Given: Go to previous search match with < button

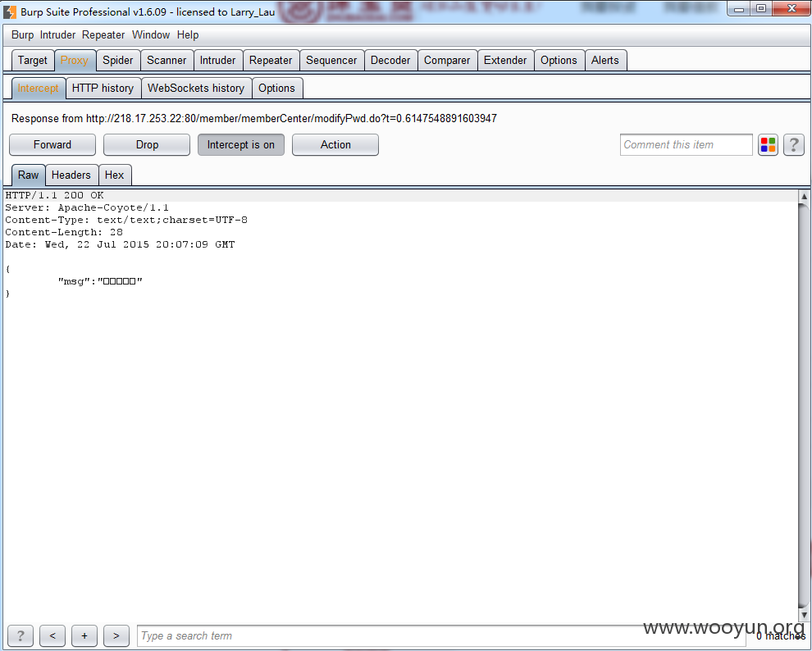Looking at the screenshot, I should click(52, 635).
